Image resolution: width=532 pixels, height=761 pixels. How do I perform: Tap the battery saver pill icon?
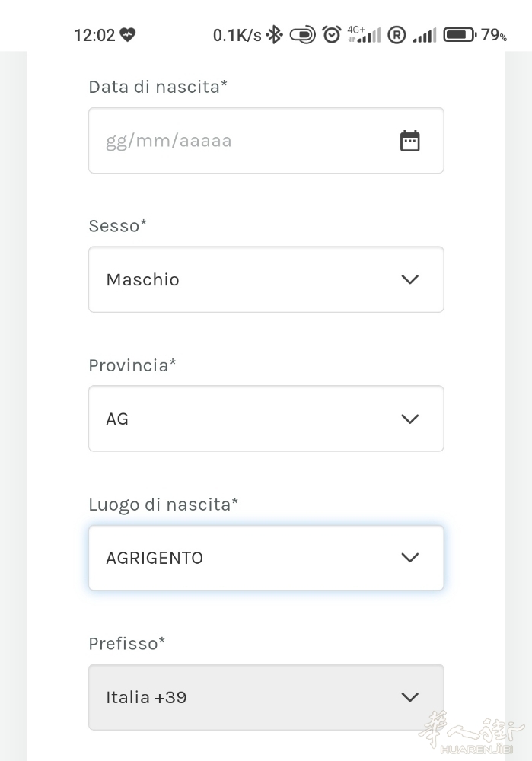(302, 35)
